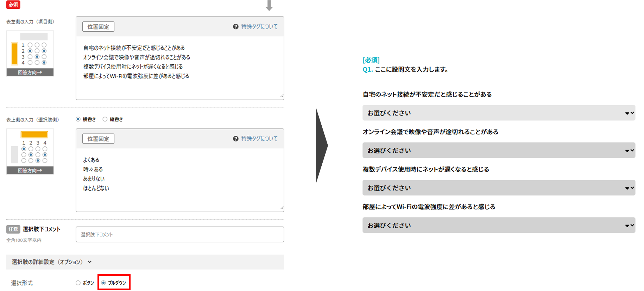Click 位置固定 button in the choices editor
Screen dimensions: 644x291
(98, 139)
